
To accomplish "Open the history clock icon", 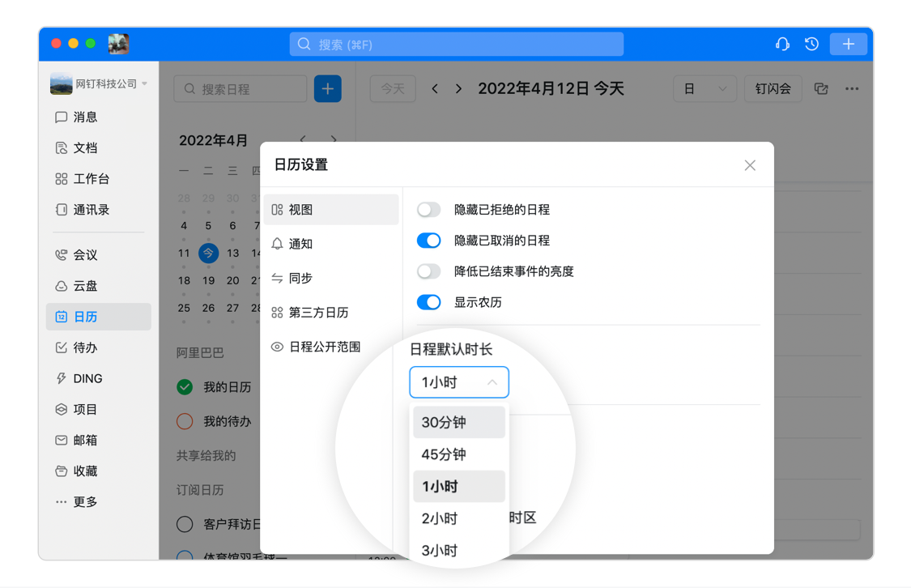I will coord(811,45).
